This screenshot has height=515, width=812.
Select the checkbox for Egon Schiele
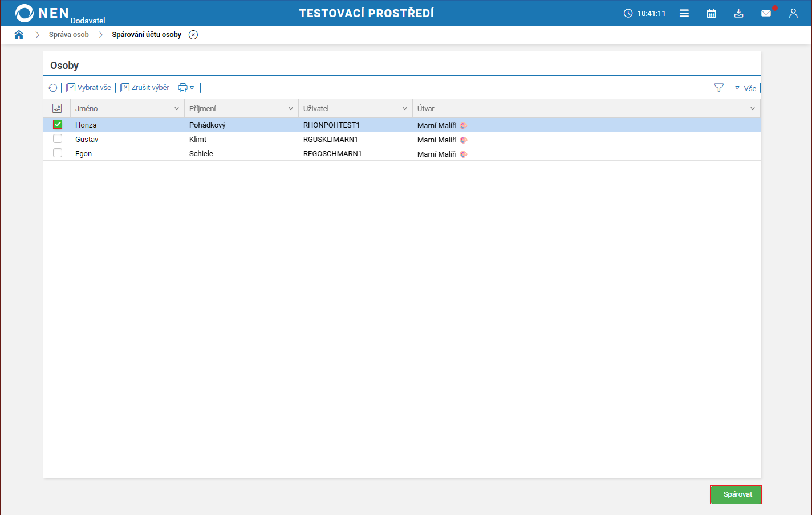coord(58,153)
